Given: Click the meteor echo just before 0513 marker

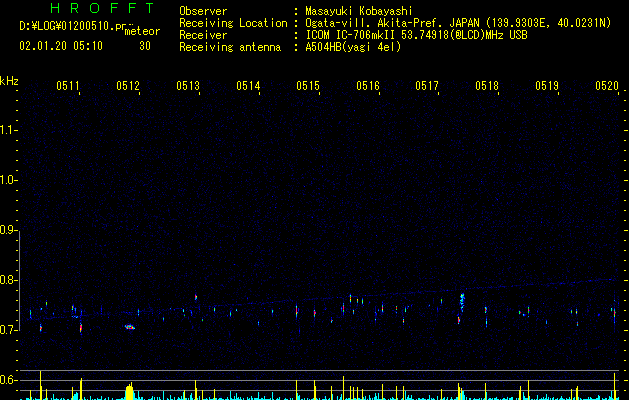Looking at the screenshot, I should tap(196, 297).
